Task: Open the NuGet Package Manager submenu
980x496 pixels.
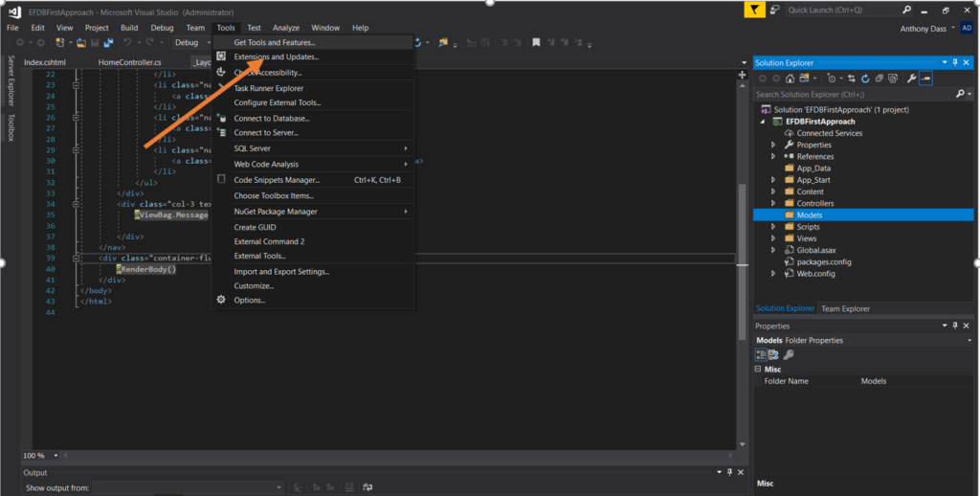Action: [x=314, y=212]
